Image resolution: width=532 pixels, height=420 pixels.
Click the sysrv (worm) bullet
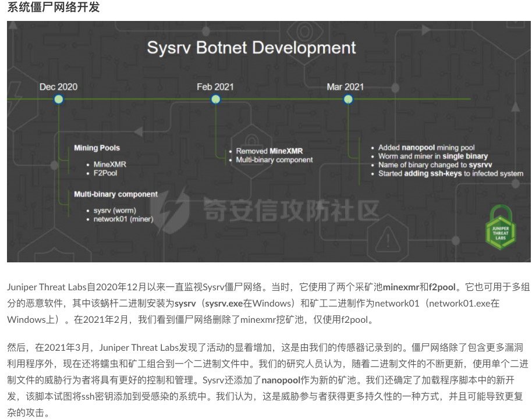115,211
